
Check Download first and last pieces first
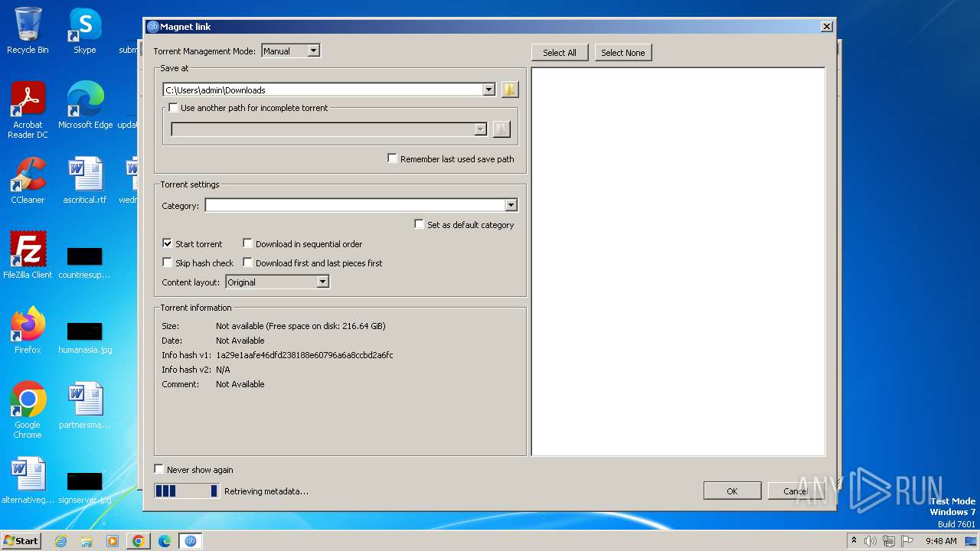click(x=248, y=262)
